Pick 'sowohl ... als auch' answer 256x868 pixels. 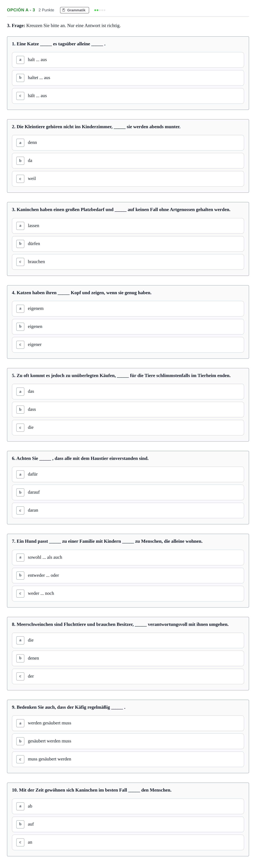coord(128,558)
